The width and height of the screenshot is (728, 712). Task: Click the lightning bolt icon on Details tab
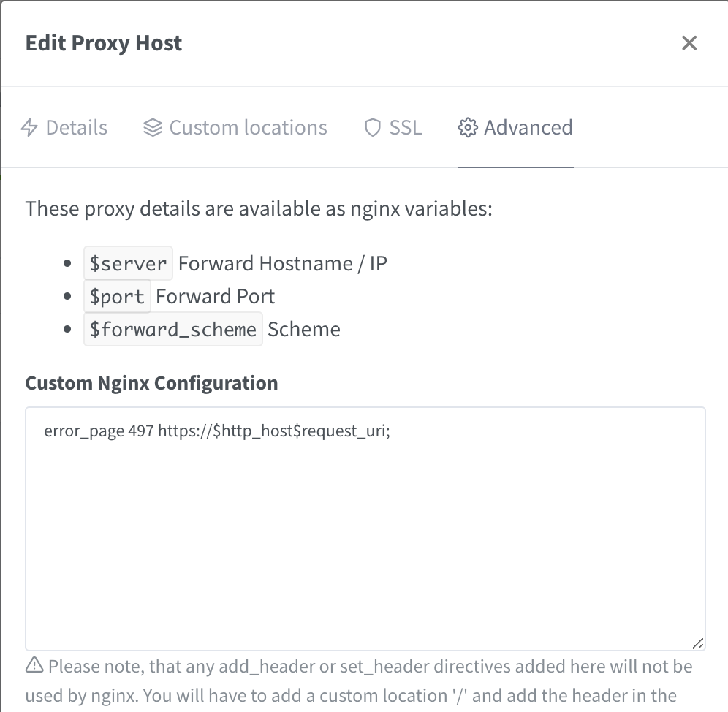tap(29, 128)
